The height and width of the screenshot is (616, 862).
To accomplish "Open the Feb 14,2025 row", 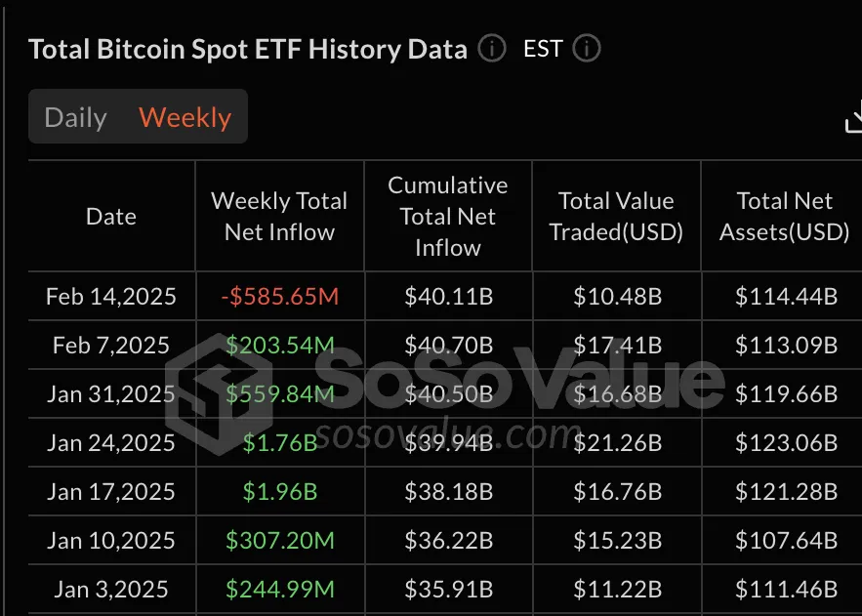I will pos(110,296).
